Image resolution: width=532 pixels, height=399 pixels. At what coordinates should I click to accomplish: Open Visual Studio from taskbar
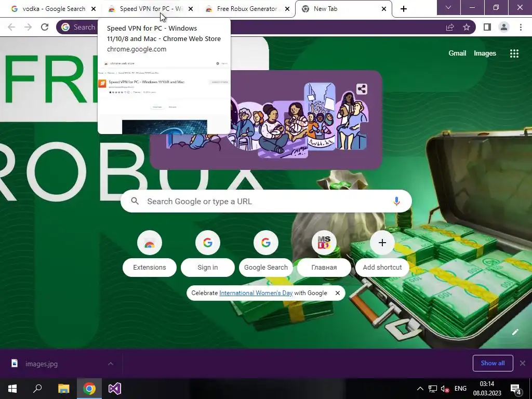click(115, 389)
